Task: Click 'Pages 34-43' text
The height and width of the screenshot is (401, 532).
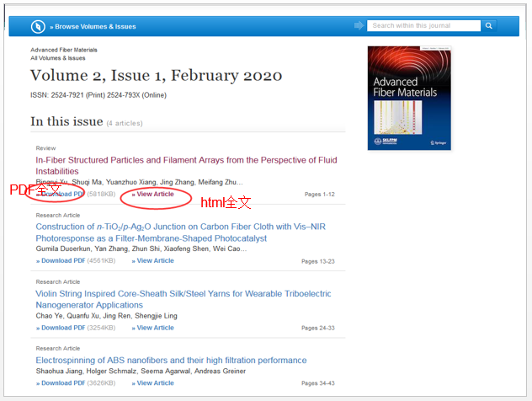Action: pos(318,383)
